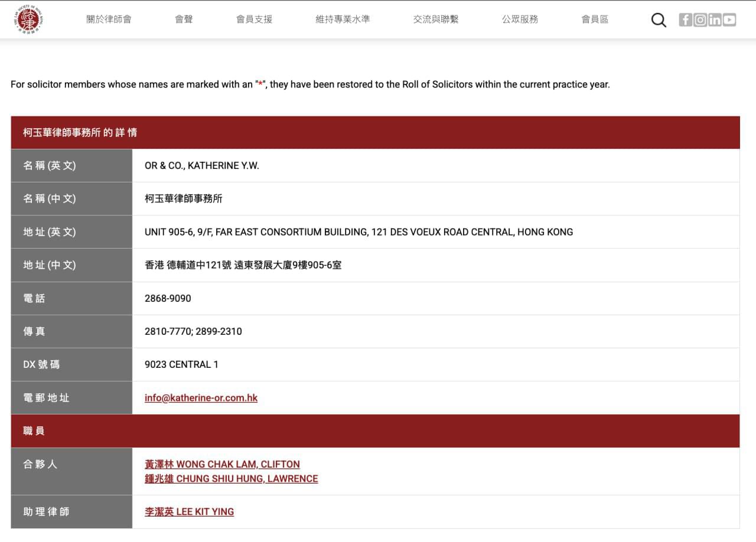Open the 關於律師會 menu
Viewport: 756px width, 542px height.
(x=109, y=19)
